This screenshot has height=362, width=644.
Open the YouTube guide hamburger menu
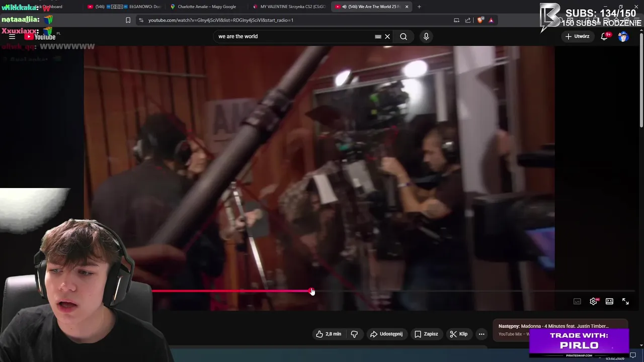12,37
